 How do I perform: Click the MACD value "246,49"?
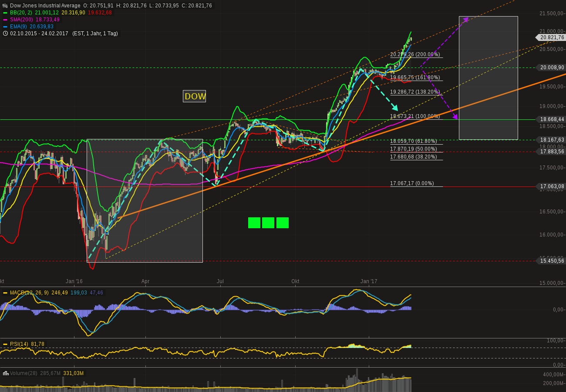coord(60,293)
